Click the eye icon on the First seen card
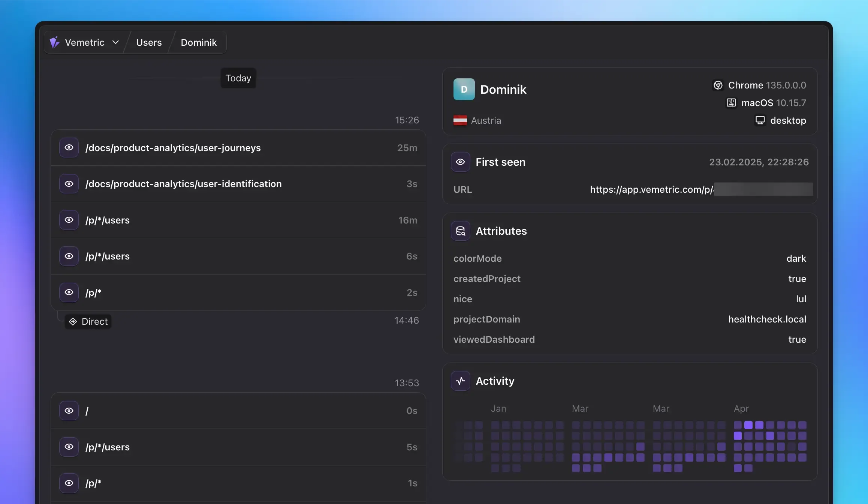The height and width of the screenshot is (504, 868). pyautogui.click(x=460, y=162)
